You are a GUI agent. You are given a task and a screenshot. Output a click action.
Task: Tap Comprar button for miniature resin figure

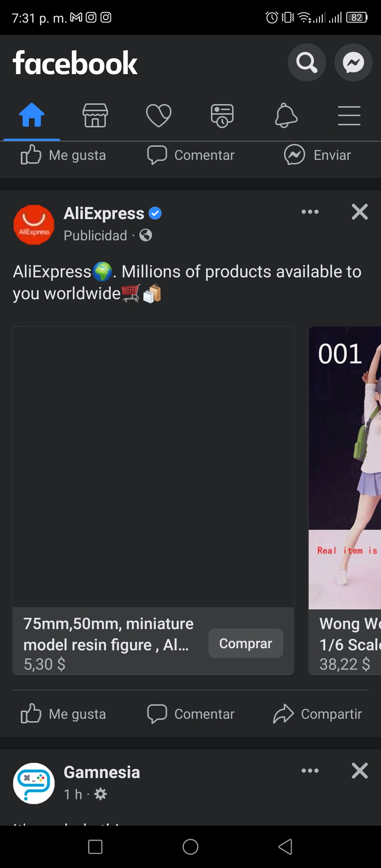click(x=246, y=643)
